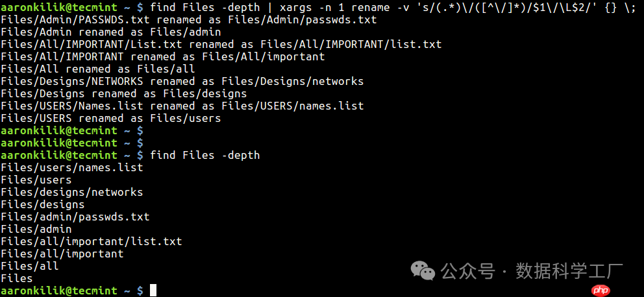Click the Files/All/IMPORTANT renamed as important line
Image resolution: width=644 pixels, height=297 pixels.
(x=163, y=56)
